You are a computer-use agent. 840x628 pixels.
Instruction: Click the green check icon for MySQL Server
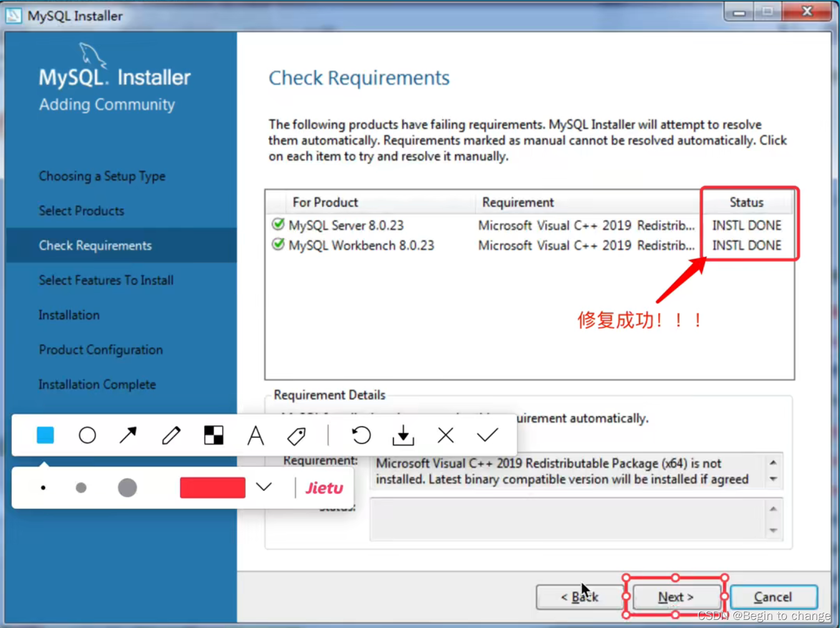(278, 225)
